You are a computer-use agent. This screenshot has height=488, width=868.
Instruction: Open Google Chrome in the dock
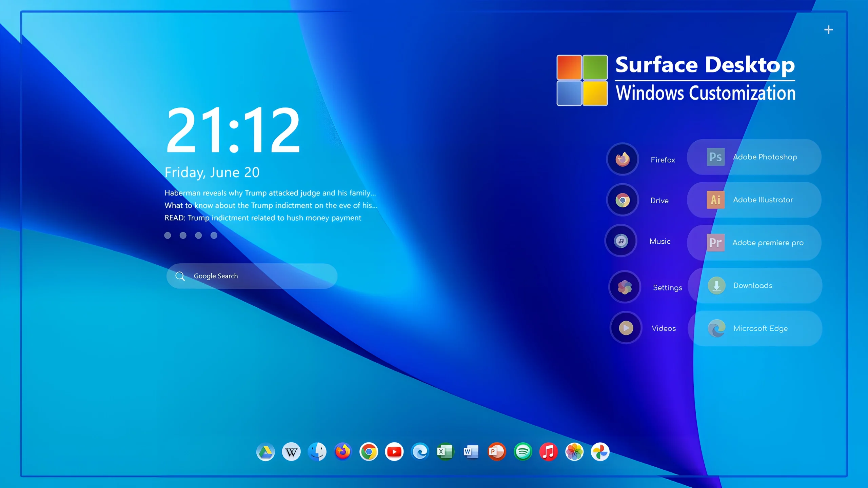point(369,452)
